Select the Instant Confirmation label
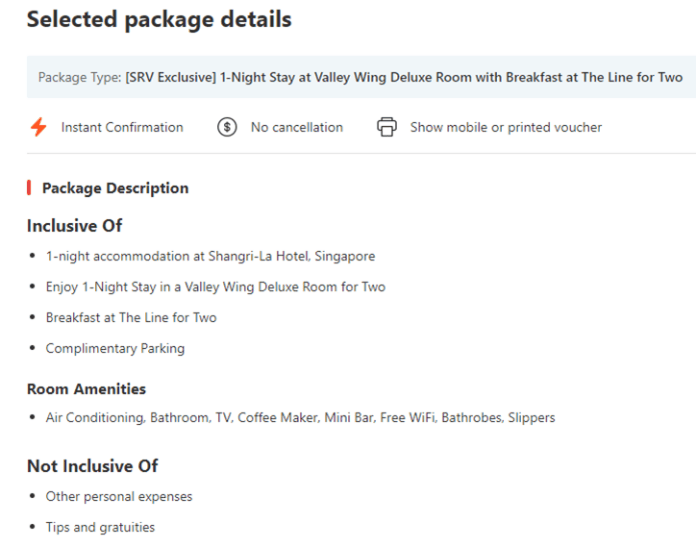 click(x=122, y=127)
